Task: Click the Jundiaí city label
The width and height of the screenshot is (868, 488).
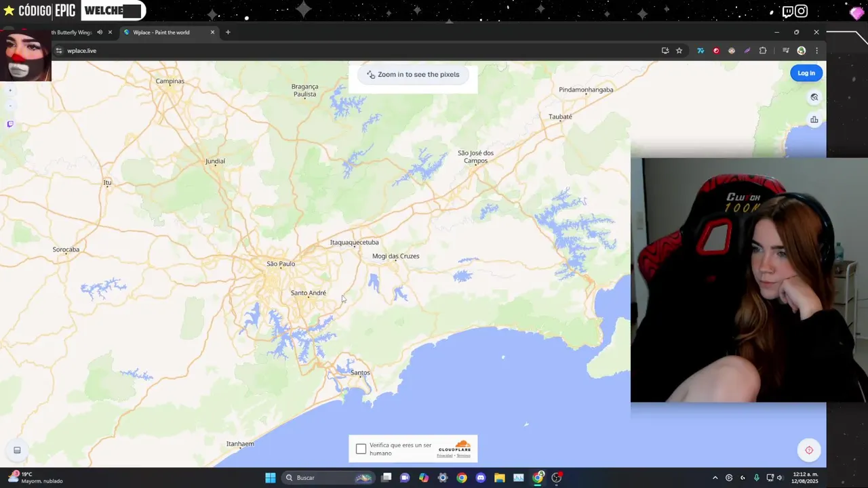Action: tap(215, 161)
